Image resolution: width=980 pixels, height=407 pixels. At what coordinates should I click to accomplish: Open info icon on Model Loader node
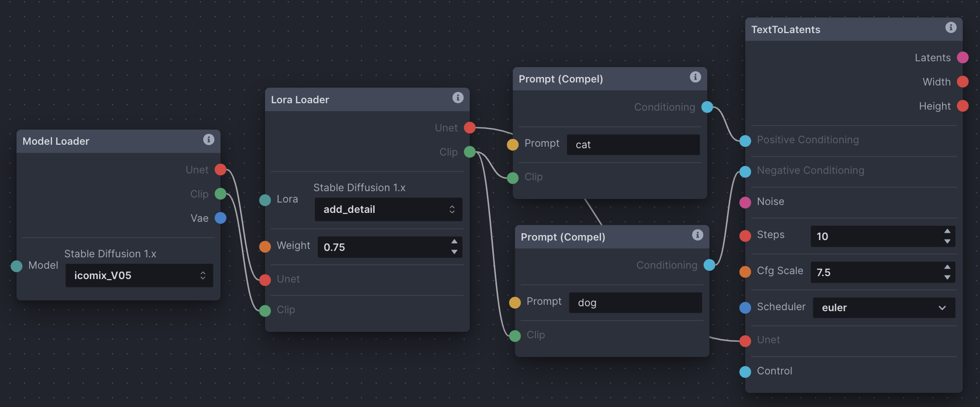pos(209,139)
